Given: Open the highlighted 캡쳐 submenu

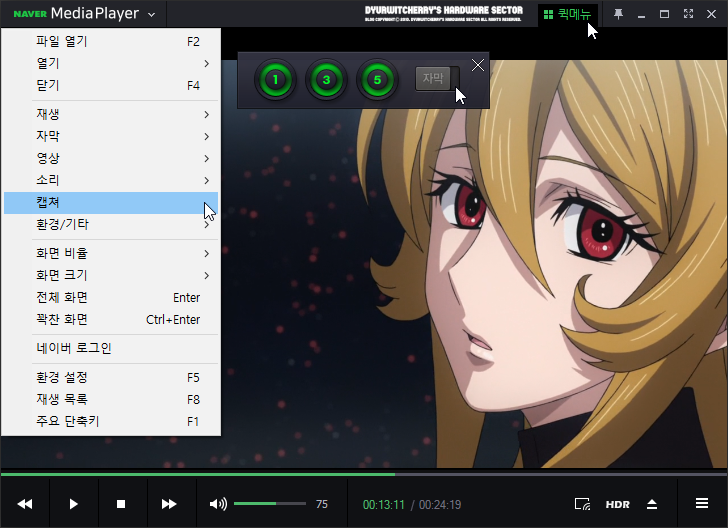Looking at the screenshot, I should [111, 202].
